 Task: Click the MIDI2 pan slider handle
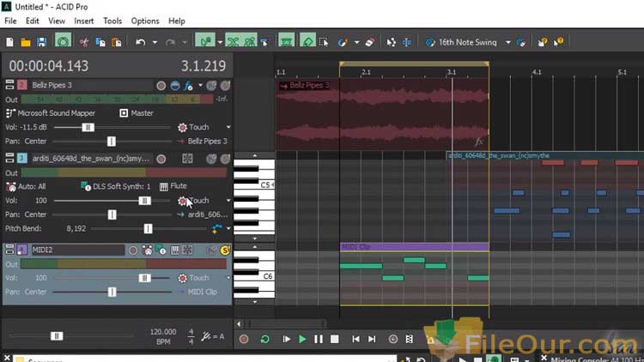(112, 292)
